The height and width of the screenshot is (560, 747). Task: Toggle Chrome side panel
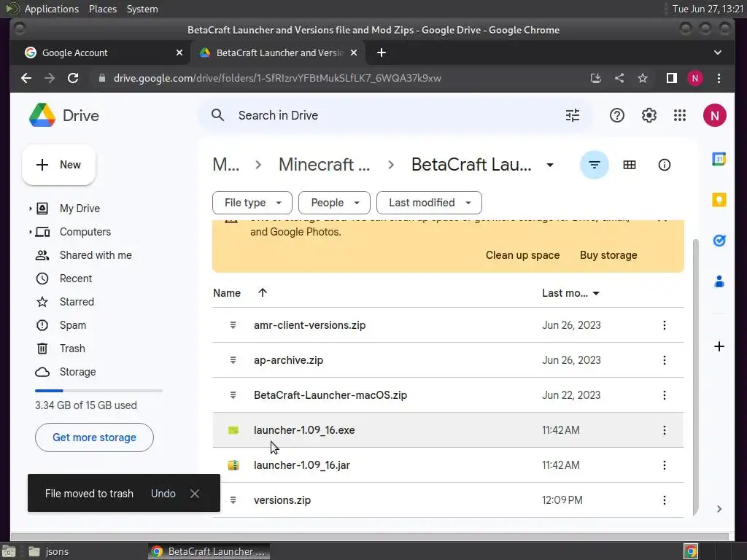click(x=672, y=78)
